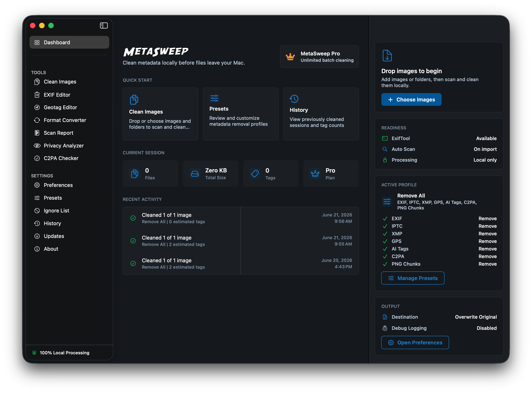Click the XMP checkmark in active profile

point(385,234)
